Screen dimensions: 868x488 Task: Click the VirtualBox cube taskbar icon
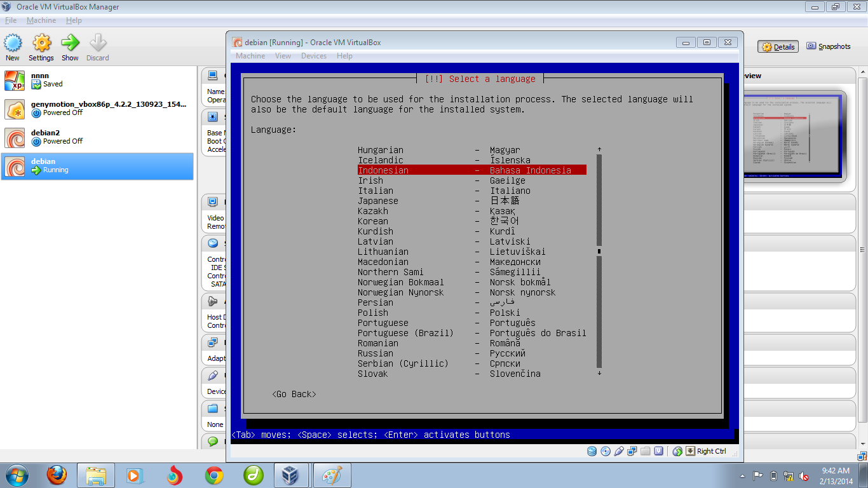pos(291,475)
